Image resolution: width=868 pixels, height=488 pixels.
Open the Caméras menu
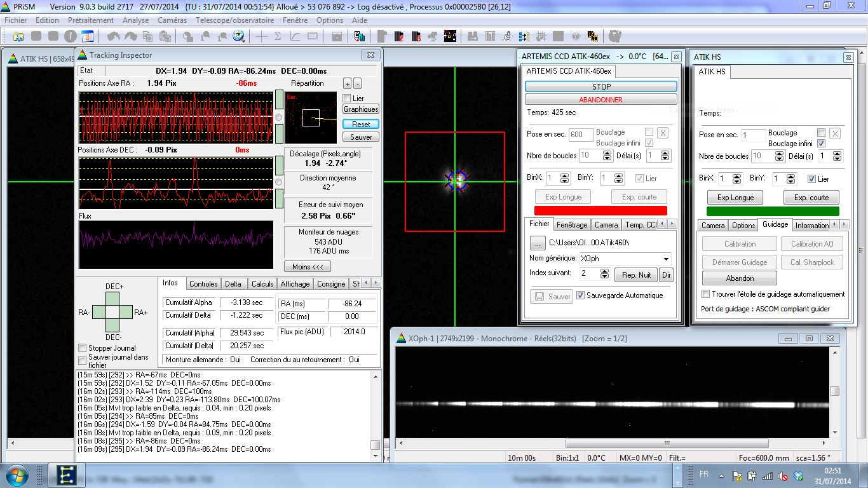[172, 20]
